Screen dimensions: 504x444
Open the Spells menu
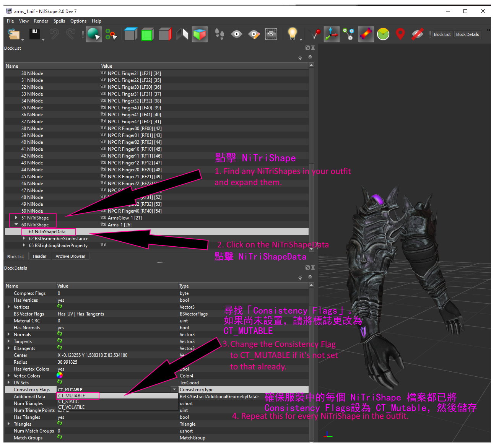59,21
